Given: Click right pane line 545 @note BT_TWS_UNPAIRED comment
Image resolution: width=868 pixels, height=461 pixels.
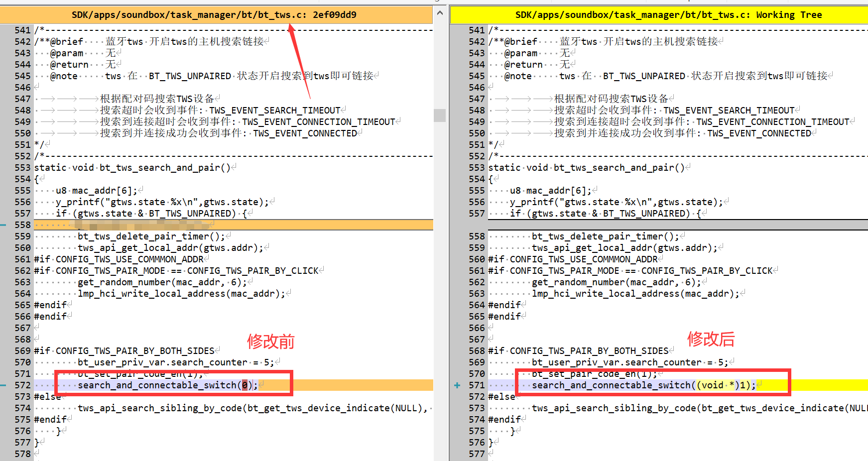Looking at the screenshot, I should [665, 76].
